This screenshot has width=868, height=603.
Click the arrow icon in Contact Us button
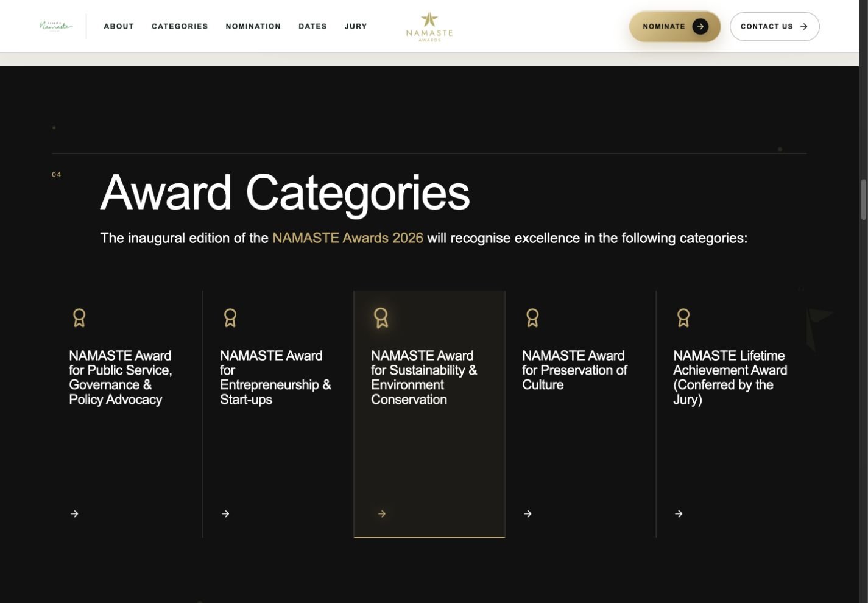click(804, 27)
